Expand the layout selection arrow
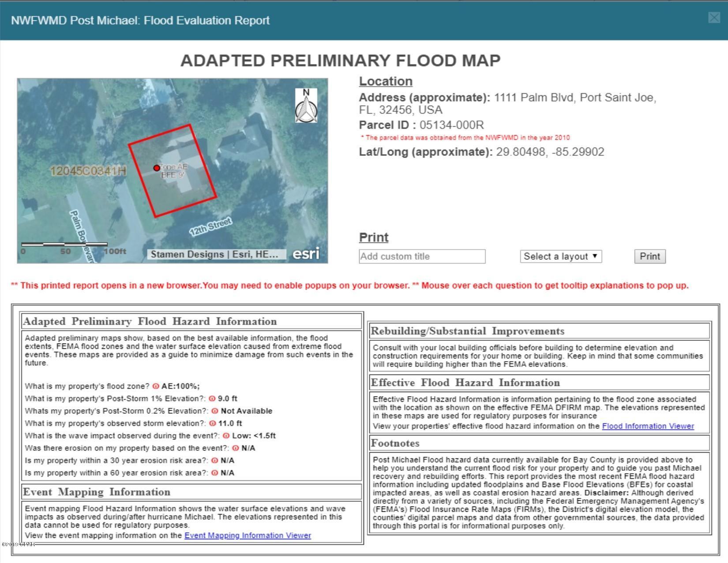The image size is (728, 563). point(596,256)
